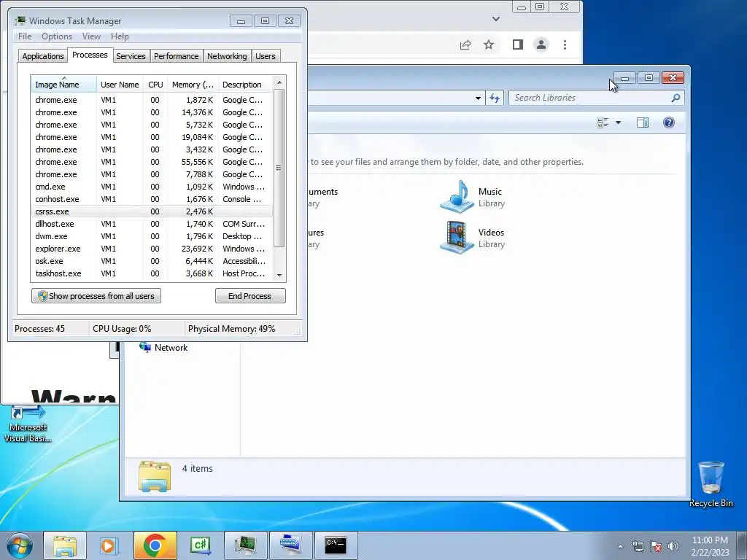
Task: Sort processes by Description column
Action: tap(245, 85)
